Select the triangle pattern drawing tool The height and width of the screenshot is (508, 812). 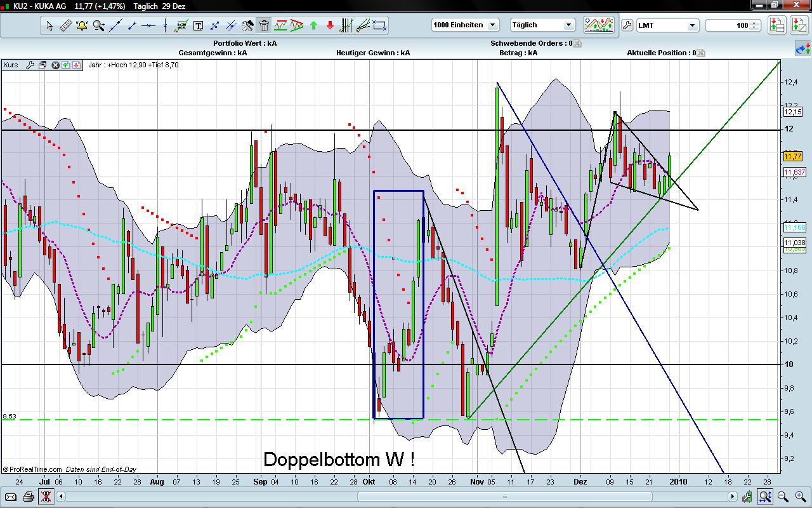point(297,25)
